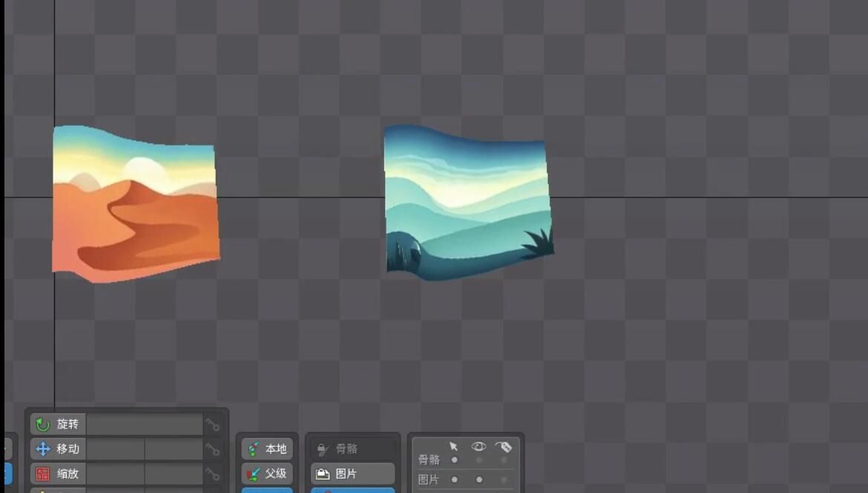The width and height of the screenshot is (868, 493).
Task: Click the tag names column header icon
Action: click(504, 446)
